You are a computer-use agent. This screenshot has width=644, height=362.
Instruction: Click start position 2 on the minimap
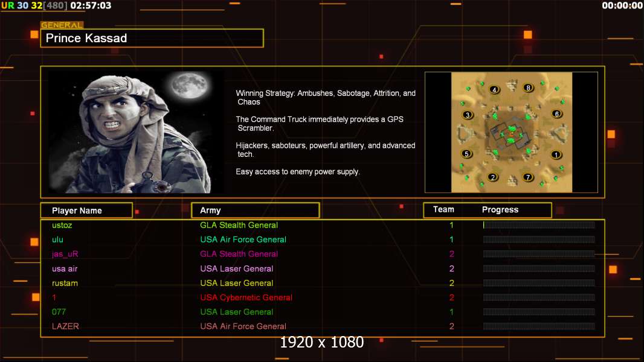click(x=493, y=177)
